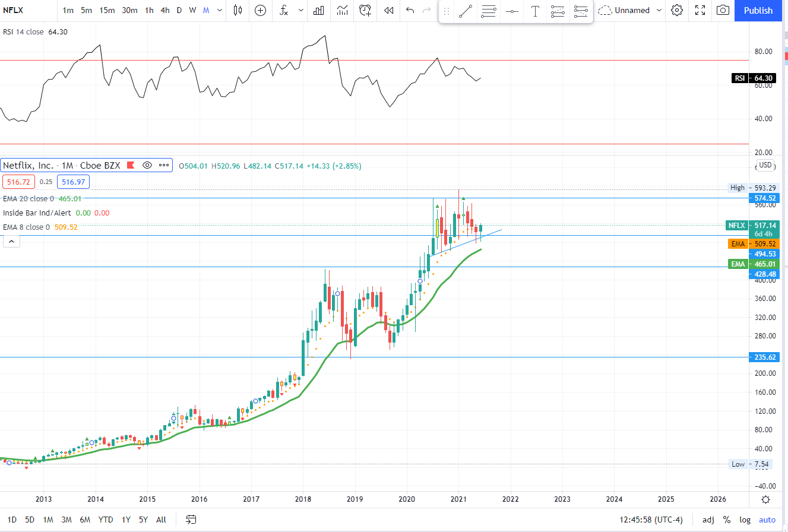Open the Indicators (fx) panel
The height and width of the screenshot is (532, 788).
click(284, 11)
